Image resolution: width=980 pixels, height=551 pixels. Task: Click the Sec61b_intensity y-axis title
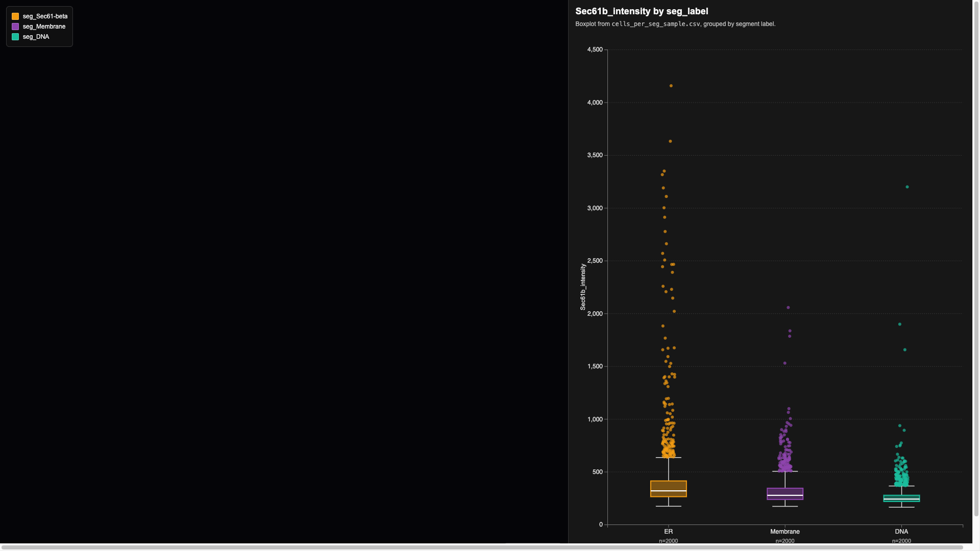click(583, 287)
